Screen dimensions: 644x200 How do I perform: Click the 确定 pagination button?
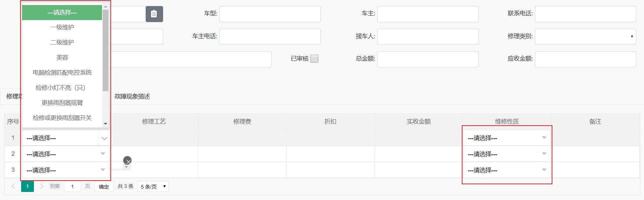[x=104, y=187]
